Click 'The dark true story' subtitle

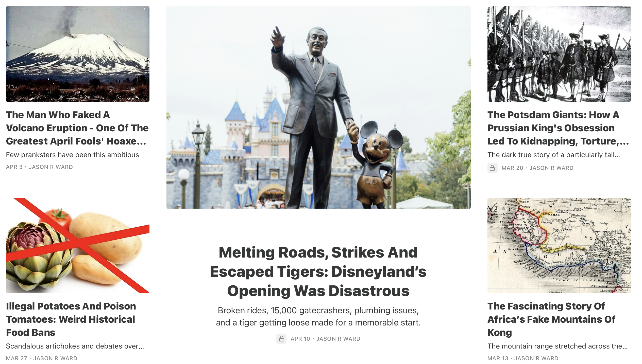(x=554, y=155)
